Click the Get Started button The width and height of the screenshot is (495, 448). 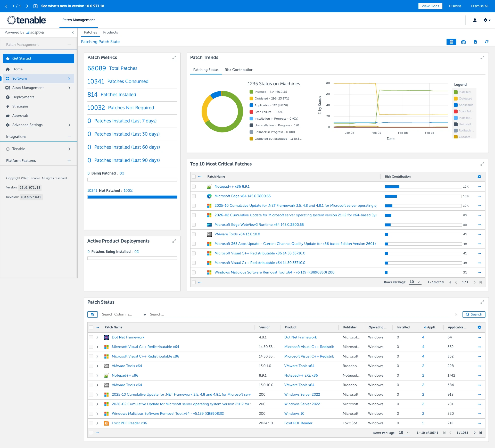pos(39,59)
